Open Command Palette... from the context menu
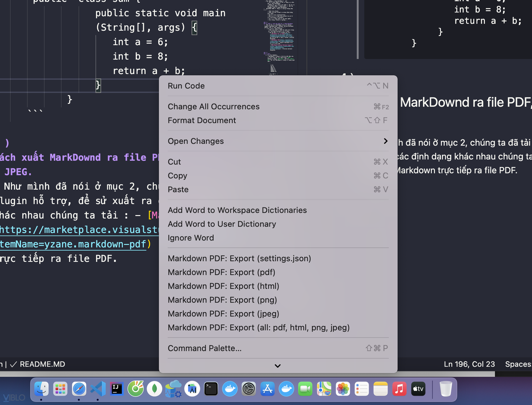This screenshot has width=532, height=405. (x=278, y=348)
